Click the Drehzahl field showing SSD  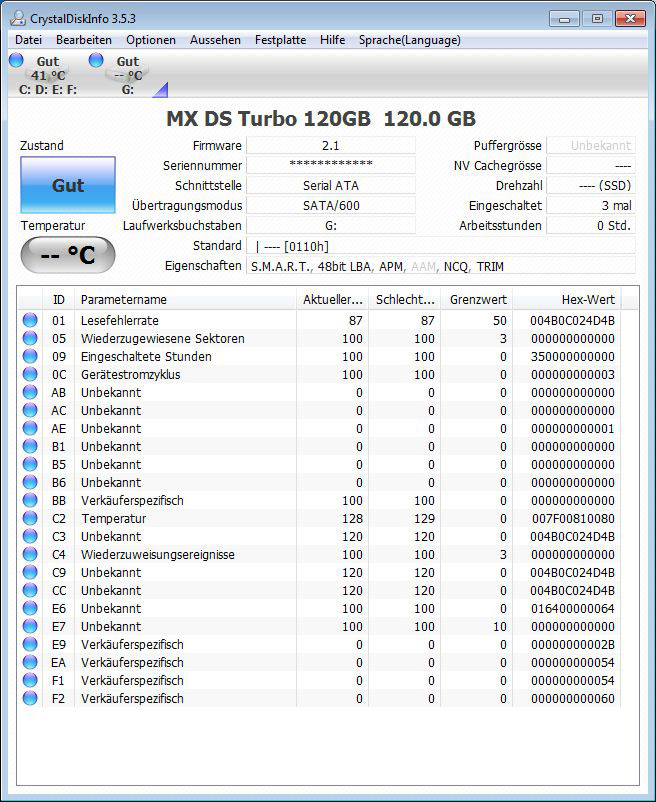[x=591, y=185]
